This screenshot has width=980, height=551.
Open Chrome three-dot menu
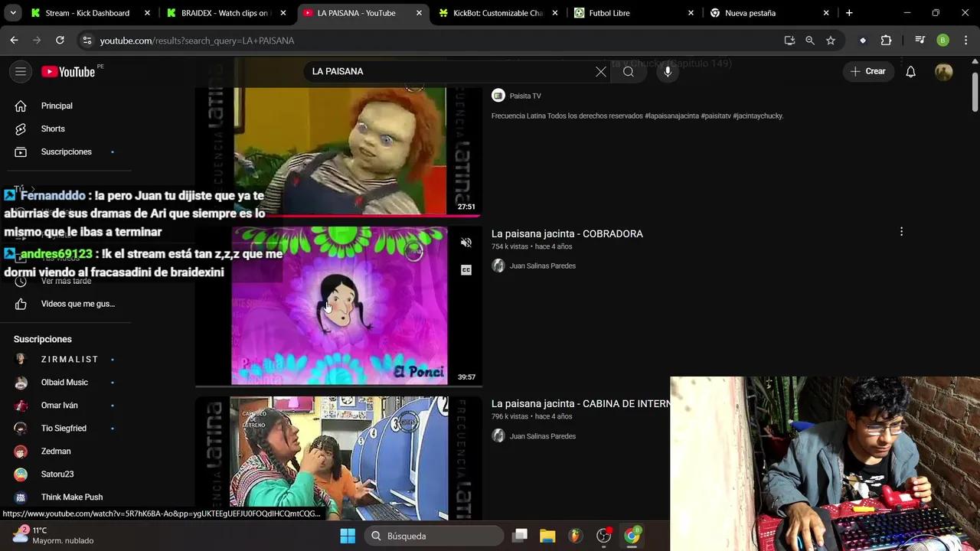pos(965,41)
